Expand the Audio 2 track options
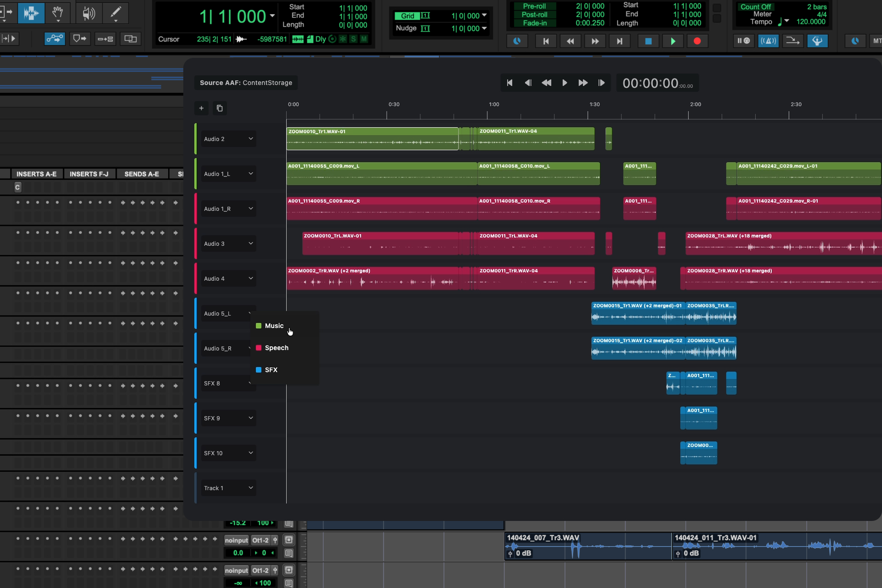The height and width of the screenshot is (588, 882). click(x=251, y=138)
